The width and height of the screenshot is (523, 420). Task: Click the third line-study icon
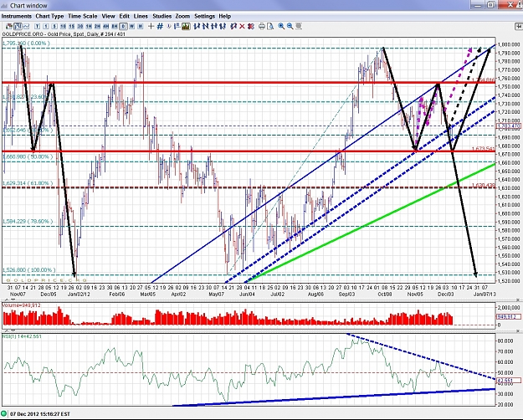[x=214, y=26]
